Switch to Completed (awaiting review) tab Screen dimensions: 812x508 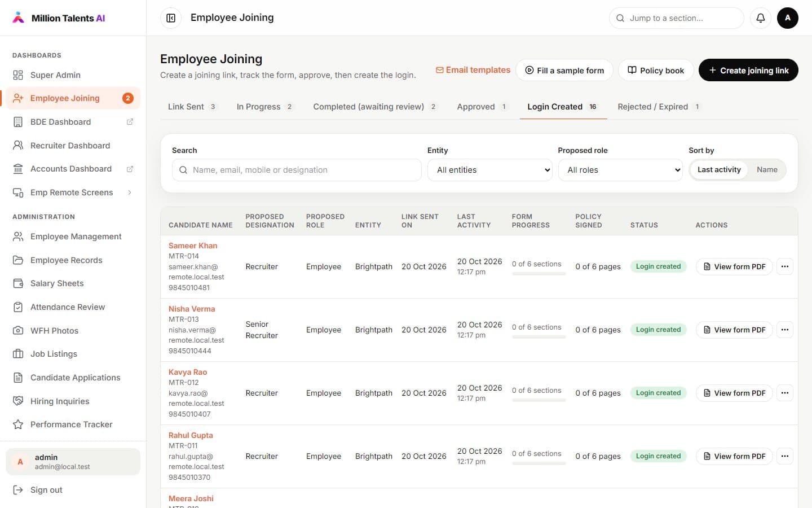pyautogui.click(x=375, y=107)
